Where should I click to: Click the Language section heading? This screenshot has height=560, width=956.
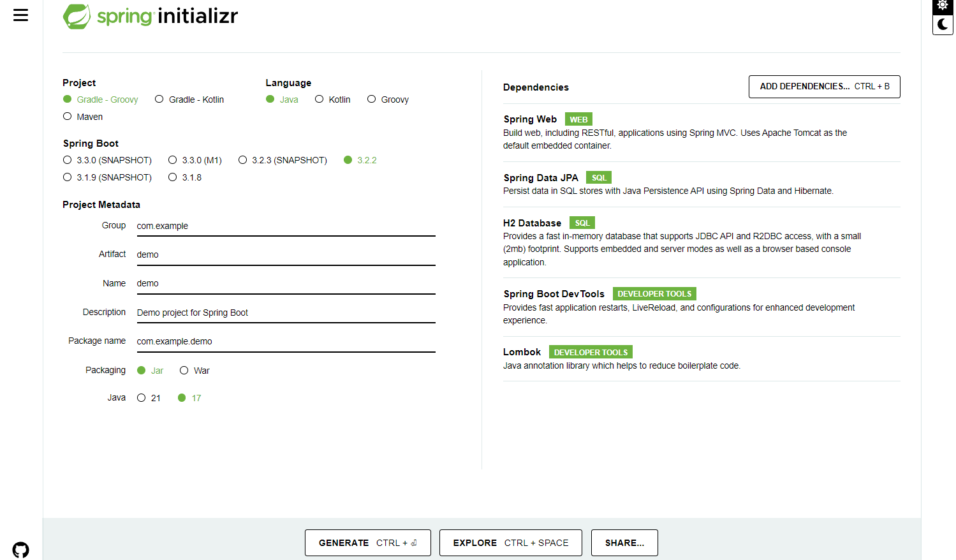point(288,83)
